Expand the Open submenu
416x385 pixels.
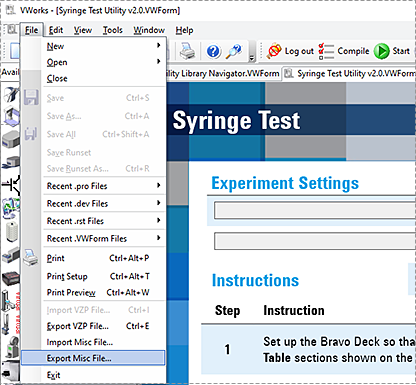104,62
